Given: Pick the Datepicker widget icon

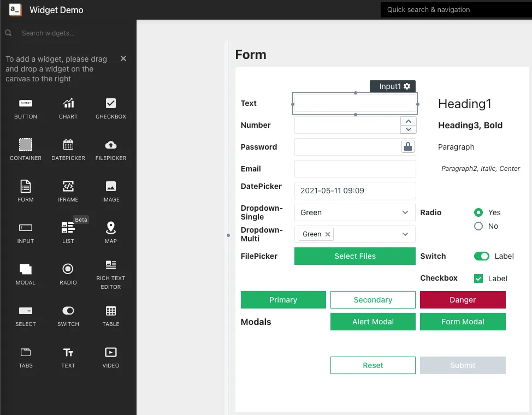Looking at the screenshot, I should [68, 145].
